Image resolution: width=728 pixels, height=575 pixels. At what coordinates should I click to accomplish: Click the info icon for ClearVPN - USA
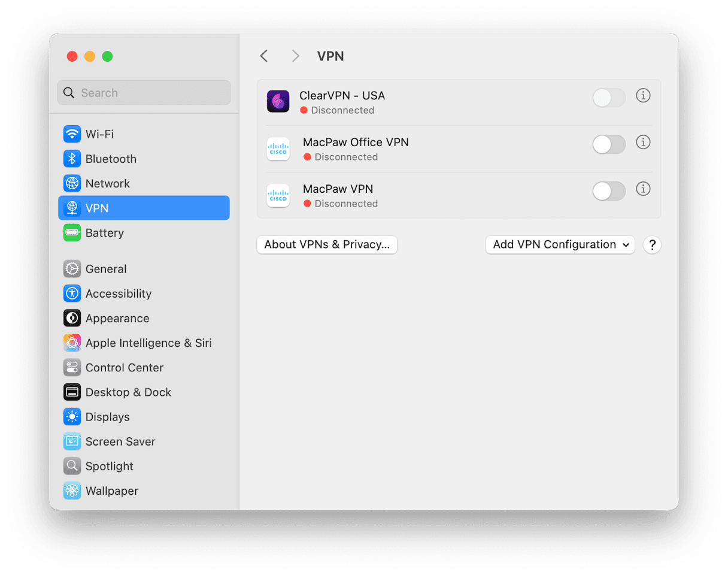[643, 96]
